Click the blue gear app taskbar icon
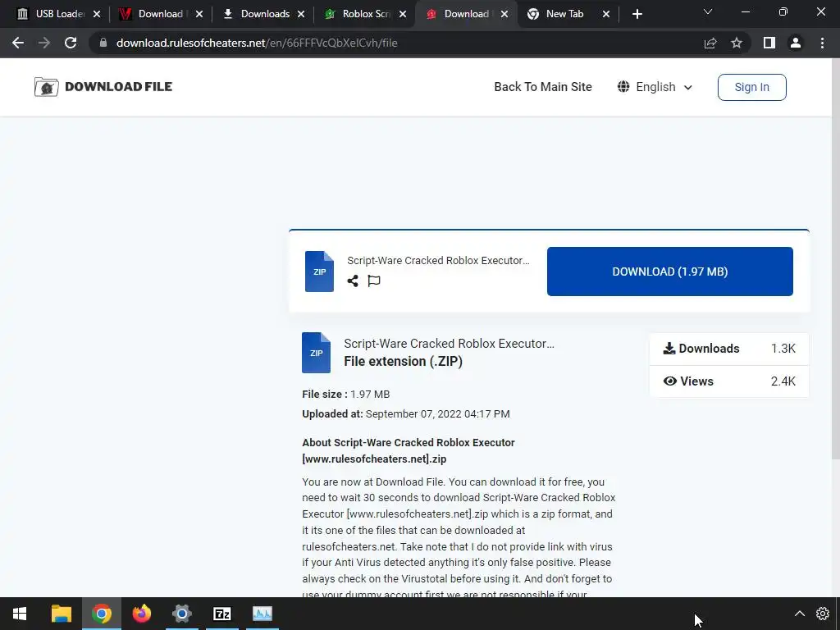Image resolution: width=840 pixels, height=630 pixels. (x=181, y=614)
